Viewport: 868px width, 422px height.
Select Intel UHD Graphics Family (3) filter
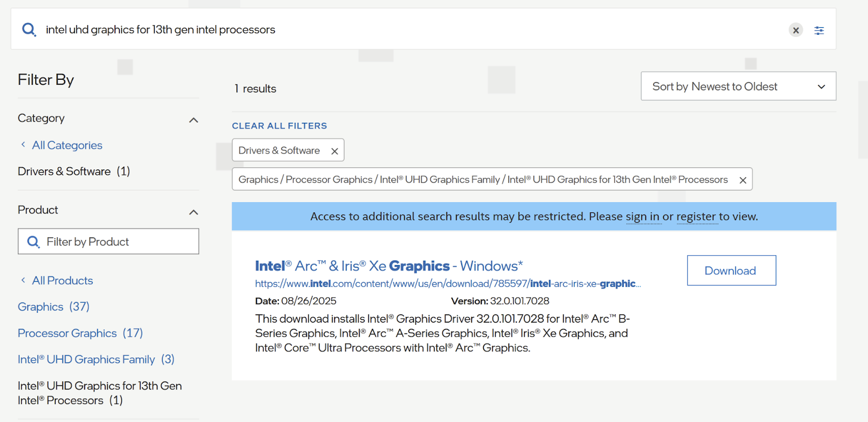point(95,360)
